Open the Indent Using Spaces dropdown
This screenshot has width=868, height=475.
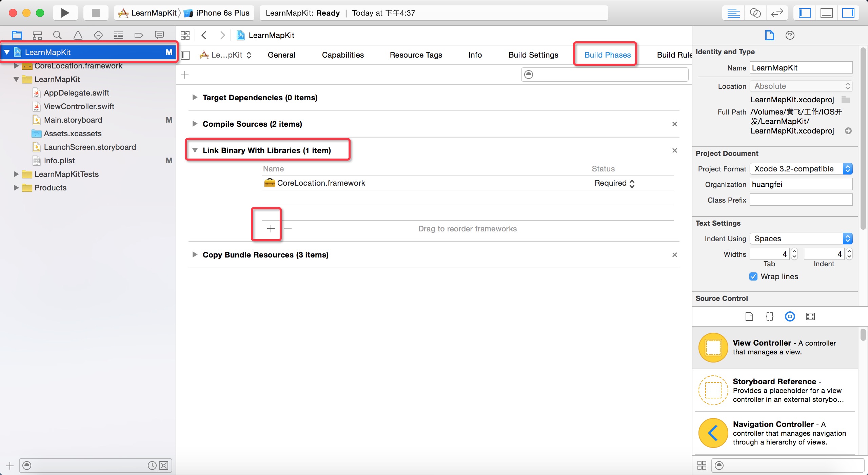click(801, 239)
